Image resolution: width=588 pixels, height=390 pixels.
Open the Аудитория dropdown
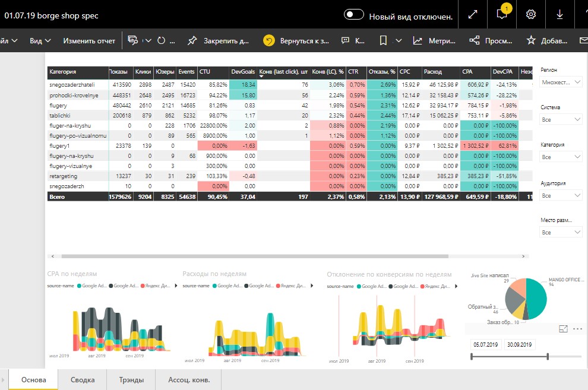tap(561, 195)
